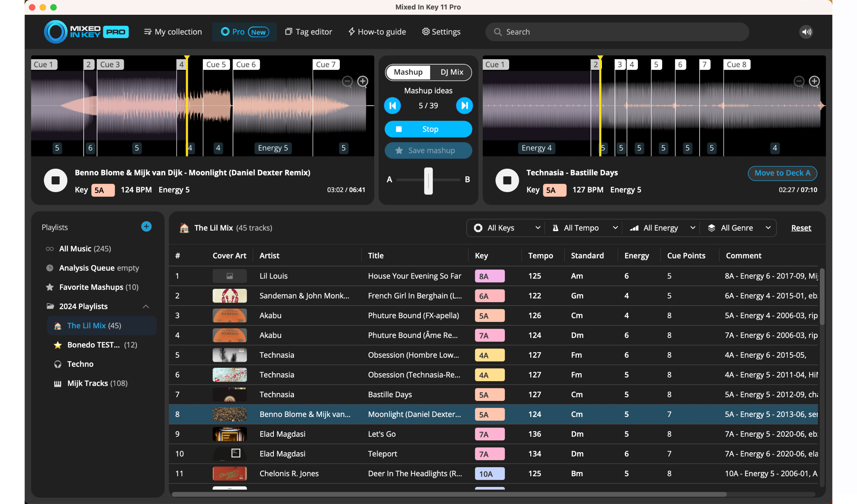Open the Settings menu
Viewport: 857px width, 504px height.
[441, 32]
